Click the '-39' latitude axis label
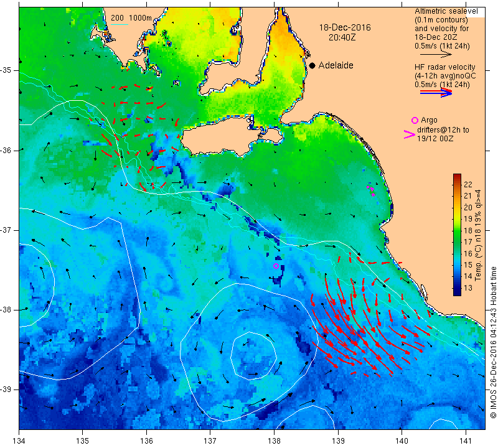This screenshot has width=498, height=448. [6, 390]
